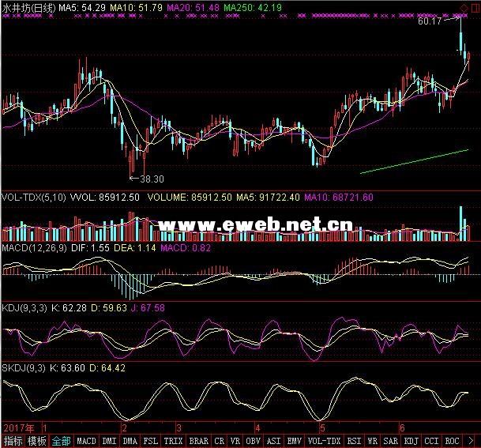Image resolution: width=481 pixels, height=448 pixels.
Task: Select the EMV indicator tab
Action: point(295,441)
